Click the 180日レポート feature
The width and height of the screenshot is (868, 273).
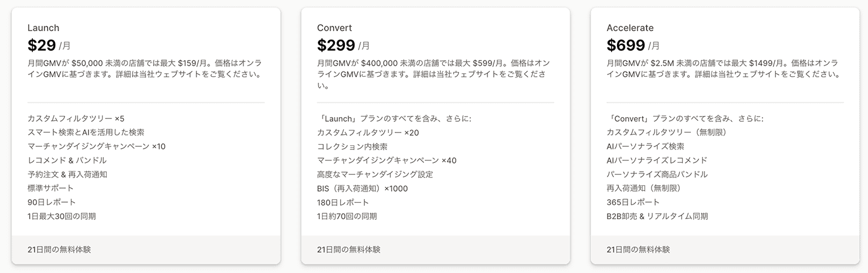tap(343, 202)
